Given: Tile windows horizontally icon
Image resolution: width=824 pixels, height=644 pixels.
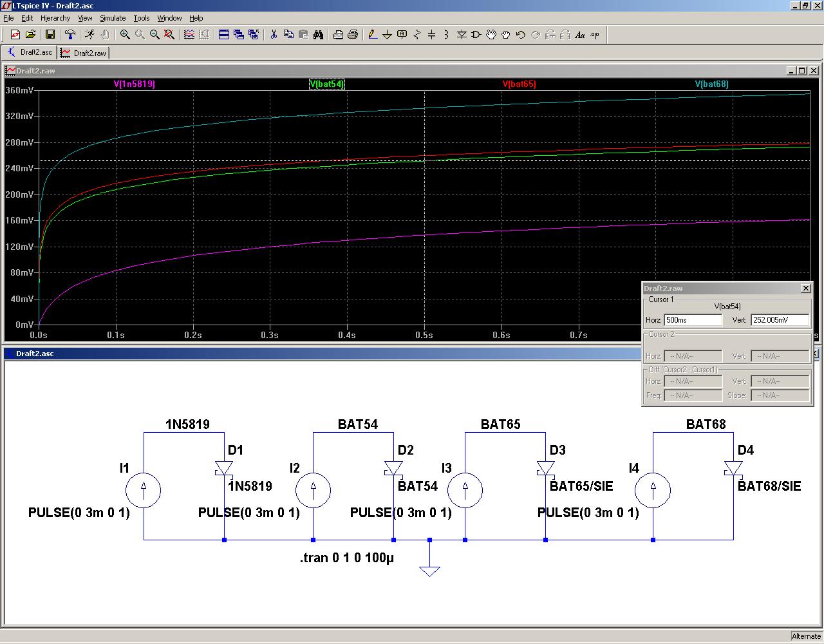Looking at the screenshot, I should coord(224,35).
